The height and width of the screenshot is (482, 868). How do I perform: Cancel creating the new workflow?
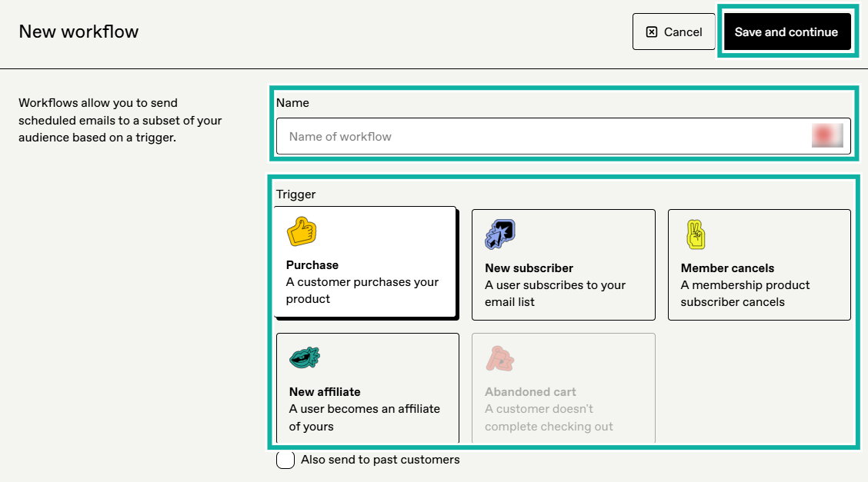[674, 32]
